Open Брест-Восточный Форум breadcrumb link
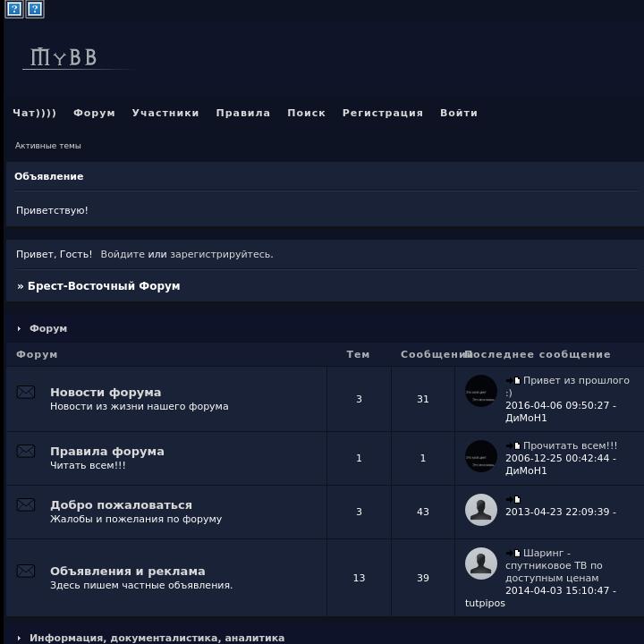644x644 pixels. (x=104, y=286)
